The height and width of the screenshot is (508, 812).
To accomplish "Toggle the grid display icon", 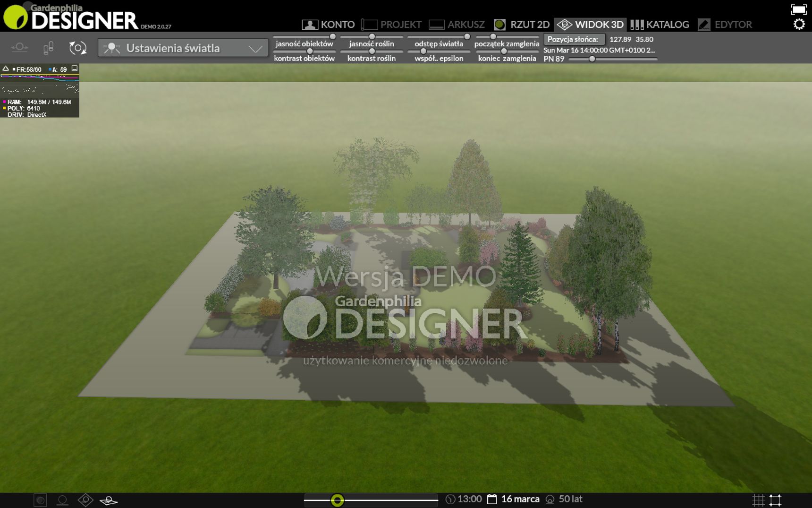I will point(758,500).
